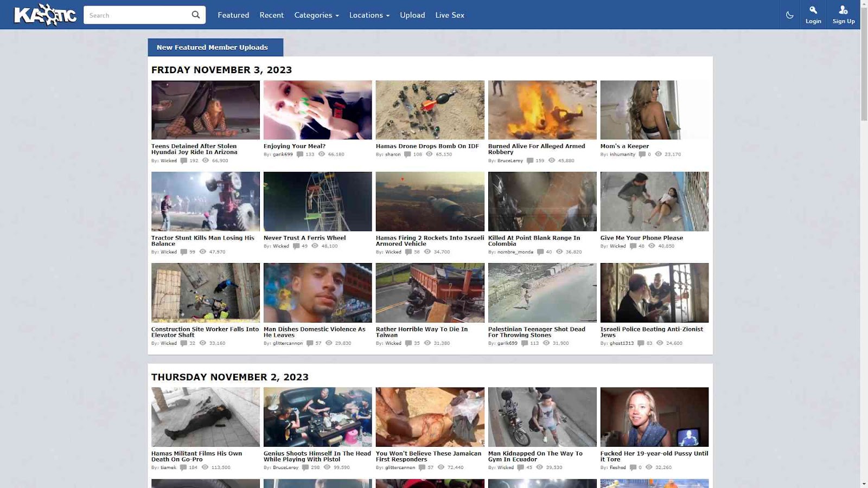The width and height of the screenshot is (868, 488).
Task: Toggle dark mode with the moon icon
Action: pyautogui.click(x=789, y=15)
